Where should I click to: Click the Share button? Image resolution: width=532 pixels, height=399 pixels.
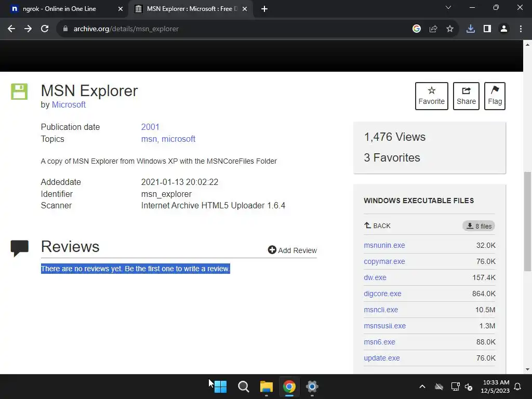click(466, 96)
